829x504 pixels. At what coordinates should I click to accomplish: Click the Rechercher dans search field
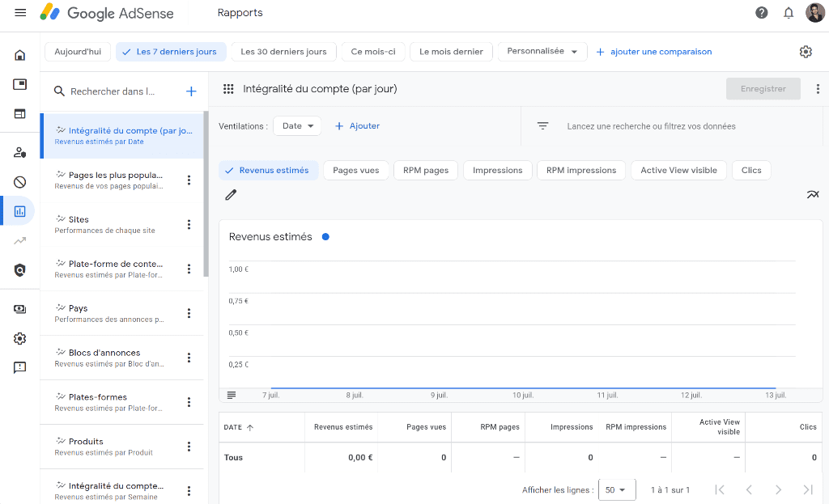(113, 91)
